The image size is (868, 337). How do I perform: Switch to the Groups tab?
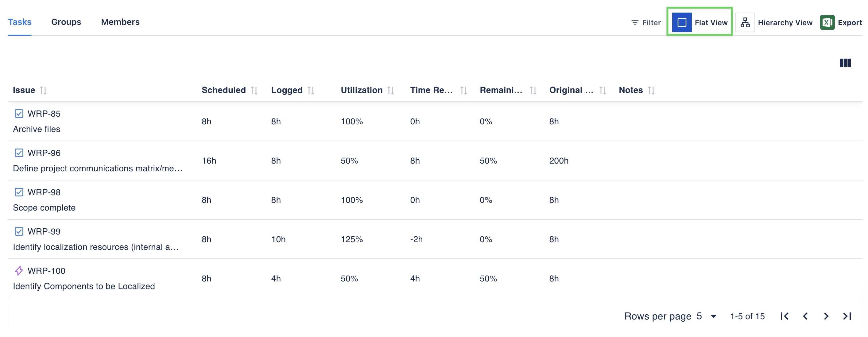pyautogui.click(x=66, y=22)
